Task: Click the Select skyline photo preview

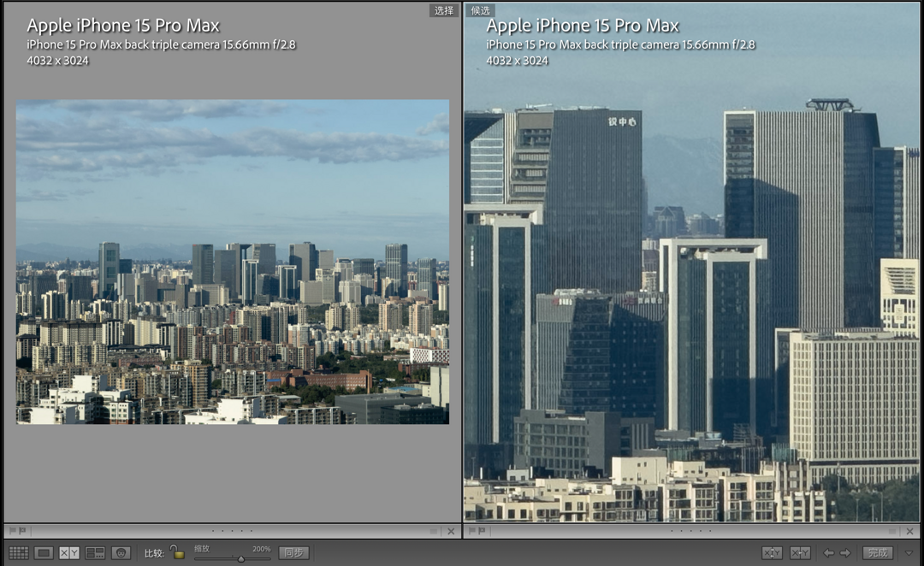Action: [232, 262]
